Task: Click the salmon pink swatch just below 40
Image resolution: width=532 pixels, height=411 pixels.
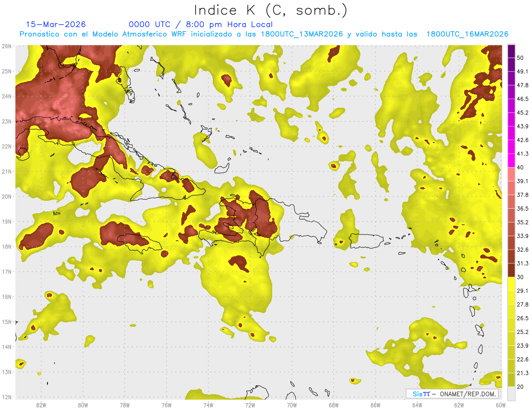Action: point(512,174)
